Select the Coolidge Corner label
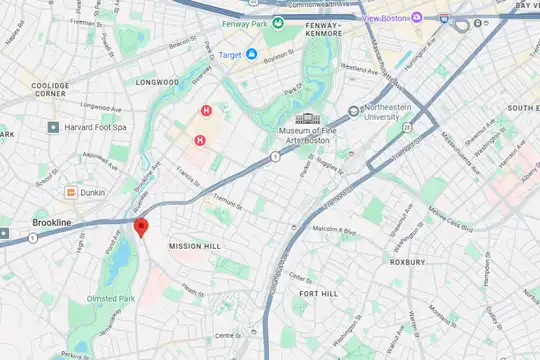540x360 pixels. [51, 90]
